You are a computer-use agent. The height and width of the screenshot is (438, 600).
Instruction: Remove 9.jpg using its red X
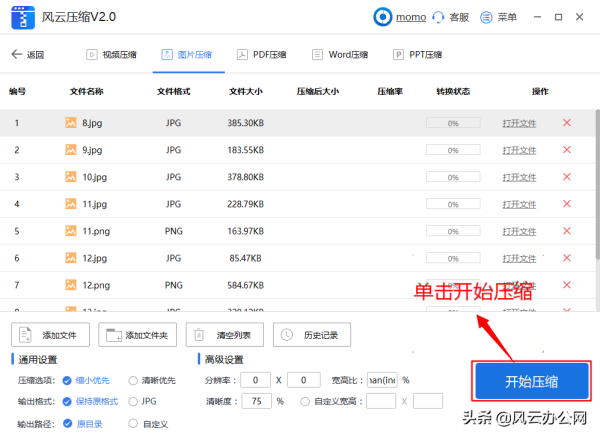point(567,150)
